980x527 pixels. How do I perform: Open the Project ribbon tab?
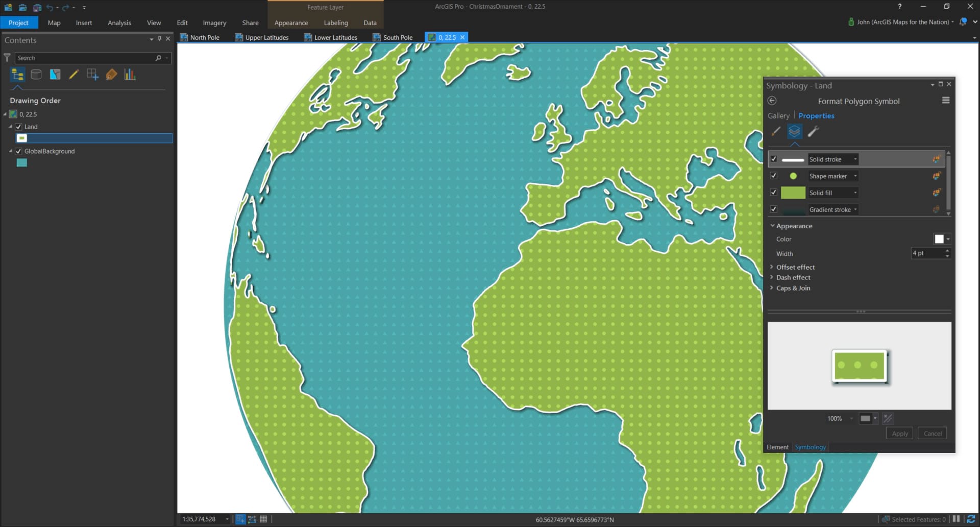click(19, 22)
